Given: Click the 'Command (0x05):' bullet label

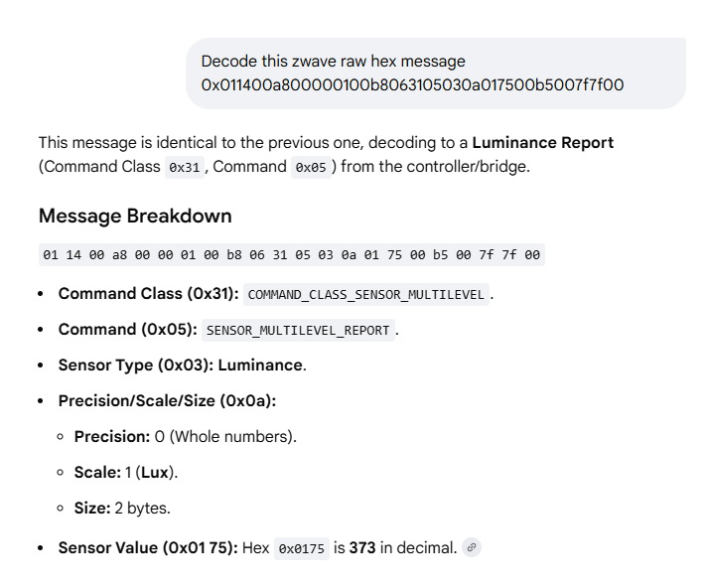Looking at the screenshot, I should point(127,330).
